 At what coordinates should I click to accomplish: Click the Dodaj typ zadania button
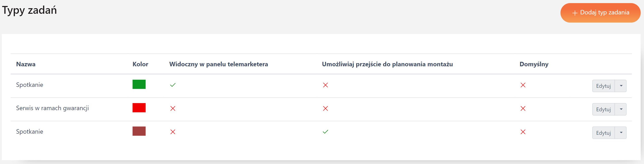tap(600, 13)
